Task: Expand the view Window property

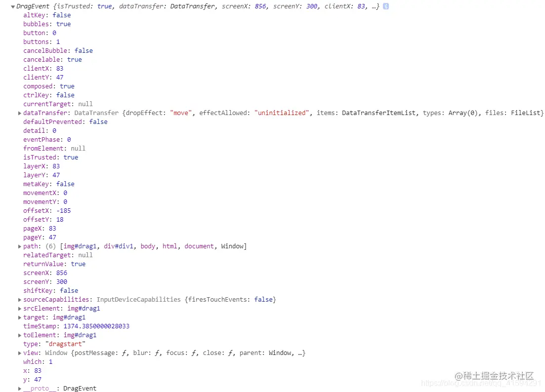Action: pyautogui.click(x=20, y=353)
